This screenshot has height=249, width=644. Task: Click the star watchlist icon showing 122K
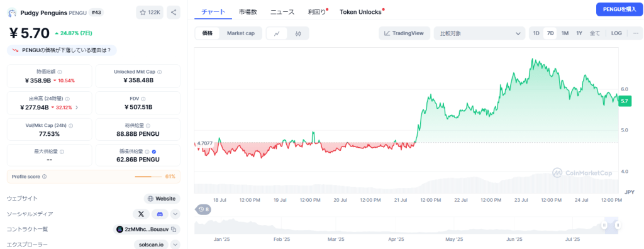coord(150,13)
